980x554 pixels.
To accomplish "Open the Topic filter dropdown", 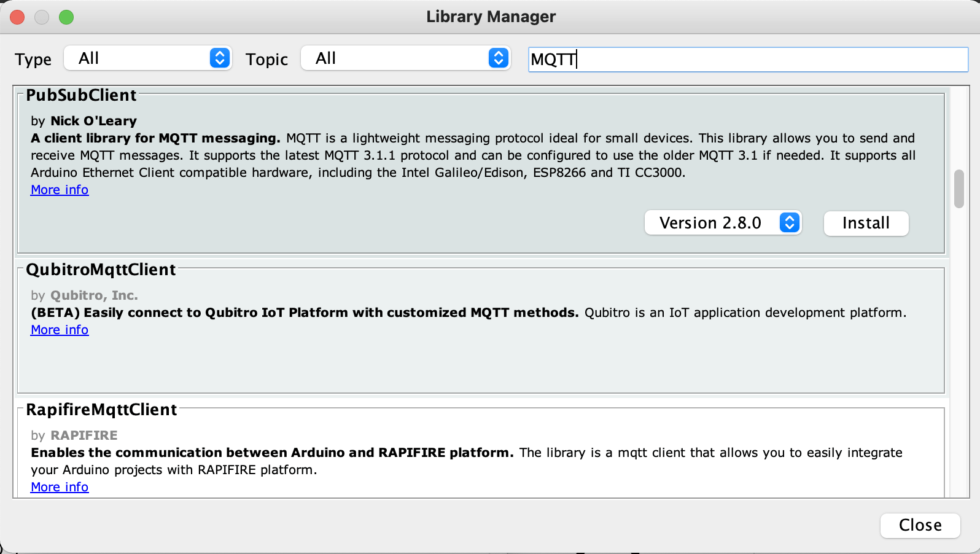I will pyautogui.click(x=405, y=58).
